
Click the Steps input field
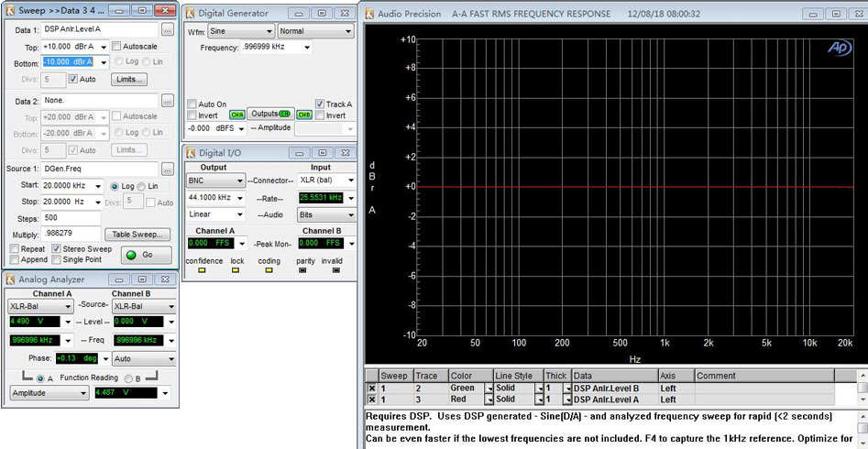tap(71, 218)
